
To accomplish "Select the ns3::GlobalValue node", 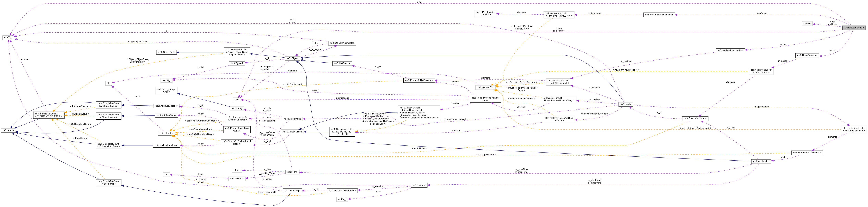I will pyautogui.click(x=293, y=119).
